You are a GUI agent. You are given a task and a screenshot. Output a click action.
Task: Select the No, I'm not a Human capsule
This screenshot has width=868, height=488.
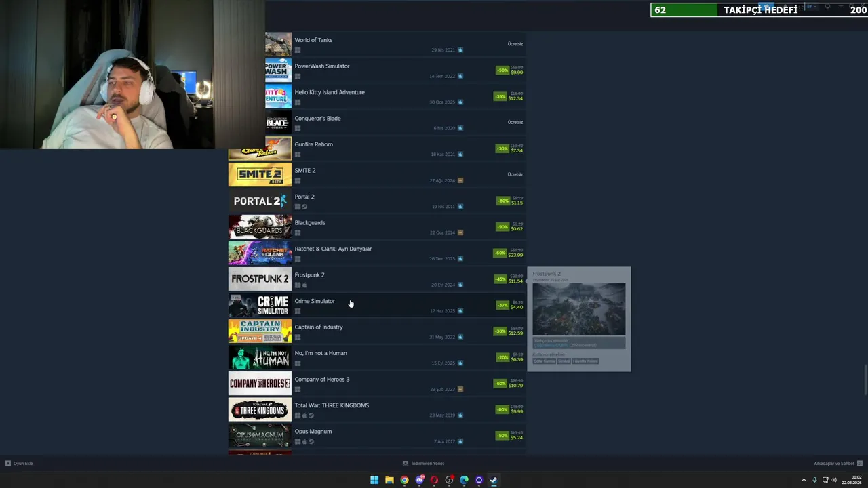point(260,357)
